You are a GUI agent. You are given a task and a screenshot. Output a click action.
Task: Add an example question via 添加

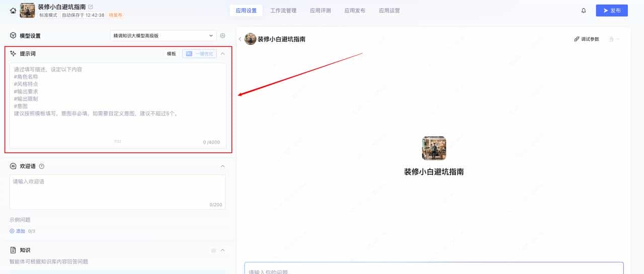[x=18, y=231]
